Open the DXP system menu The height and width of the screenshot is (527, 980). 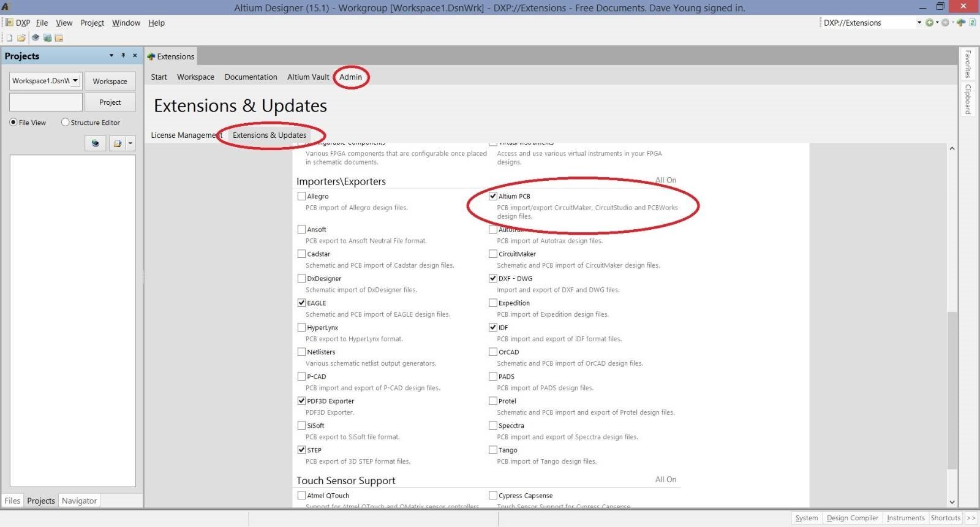click(x=18, y=23)
